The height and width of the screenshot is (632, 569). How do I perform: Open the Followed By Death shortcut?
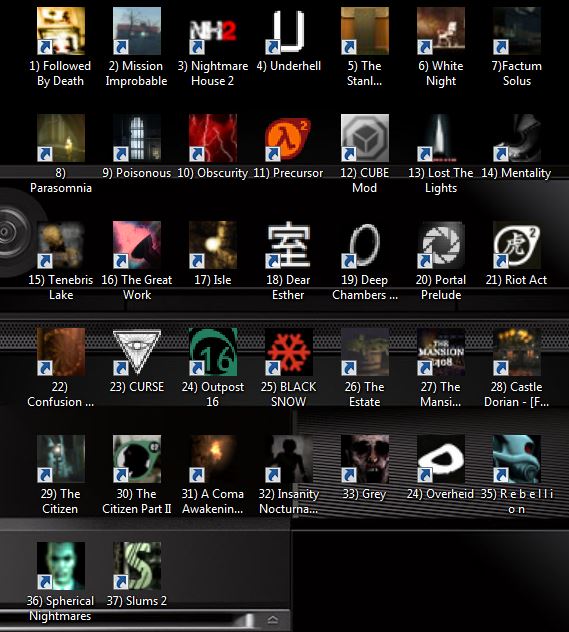[61, 31]
